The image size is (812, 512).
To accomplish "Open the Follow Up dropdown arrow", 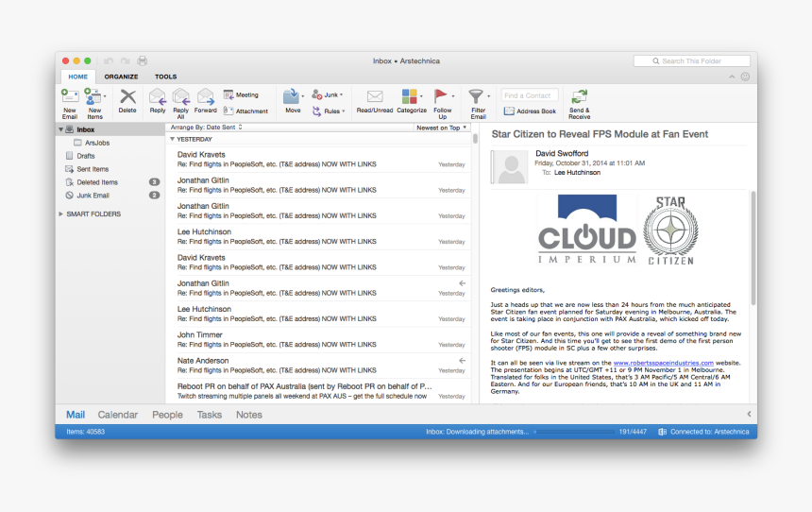I will pos(452,96).
